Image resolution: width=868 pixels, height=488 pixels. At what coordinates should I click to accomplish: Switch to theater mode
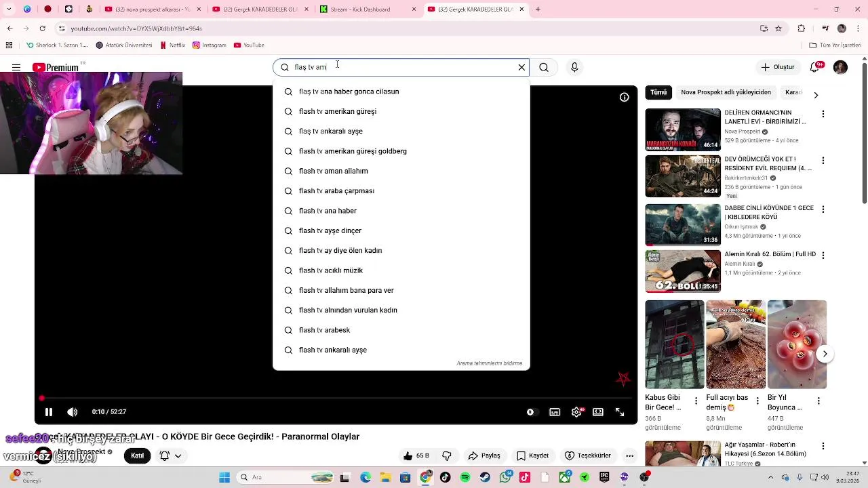coord(598,411)
